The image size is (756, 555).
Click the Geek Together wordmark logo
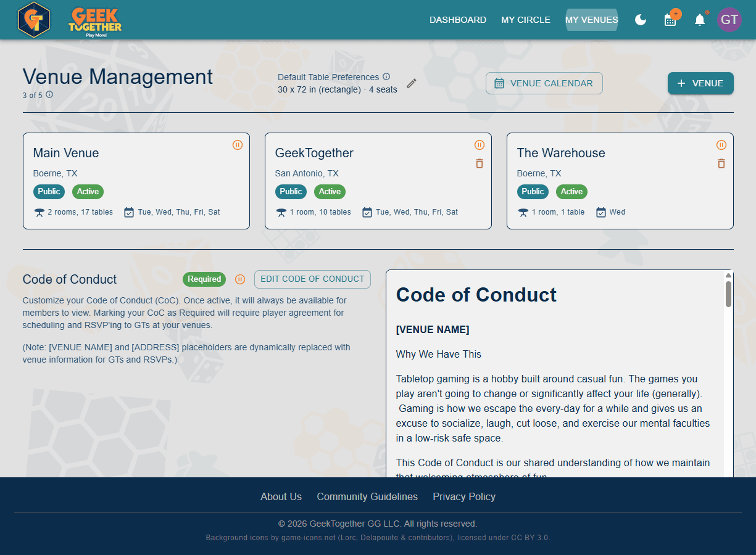coord(95,22)
